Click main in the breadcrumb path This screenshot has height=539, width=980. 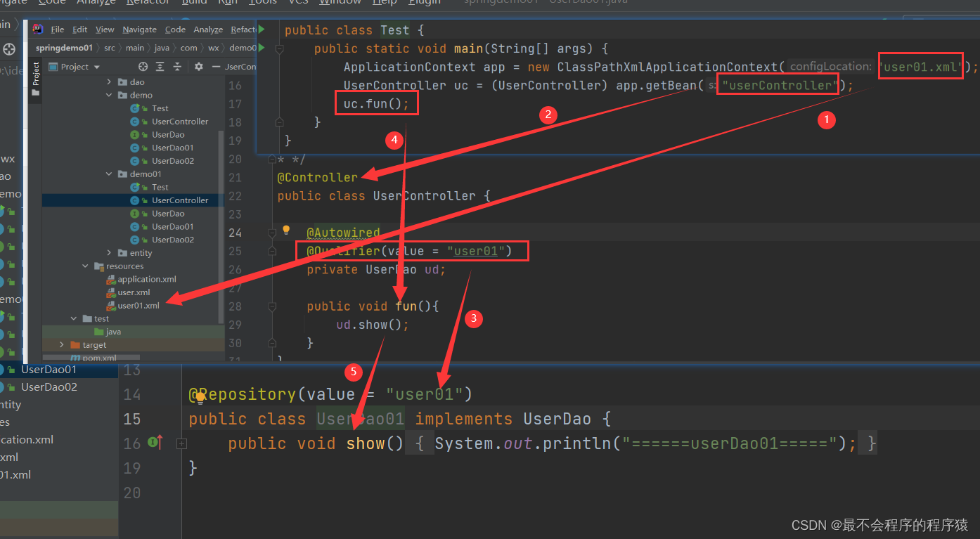click(x=135, y=48)
